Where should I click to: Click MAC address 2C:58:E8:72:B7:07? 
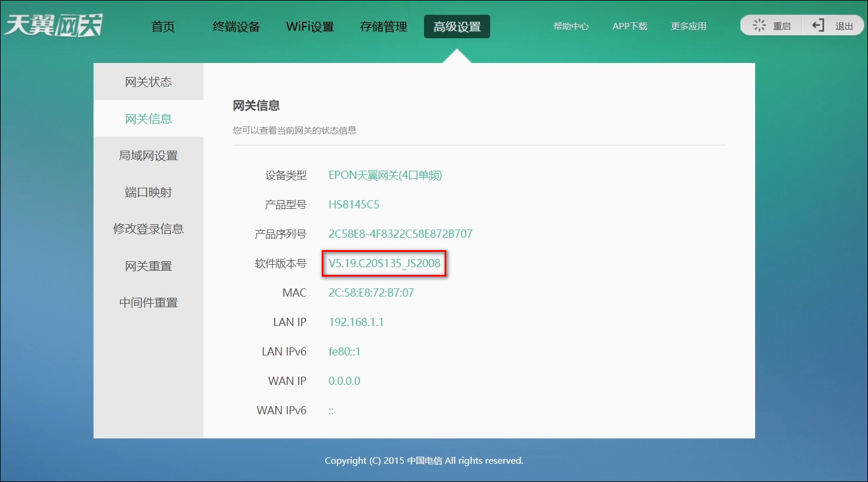(371, 293)
